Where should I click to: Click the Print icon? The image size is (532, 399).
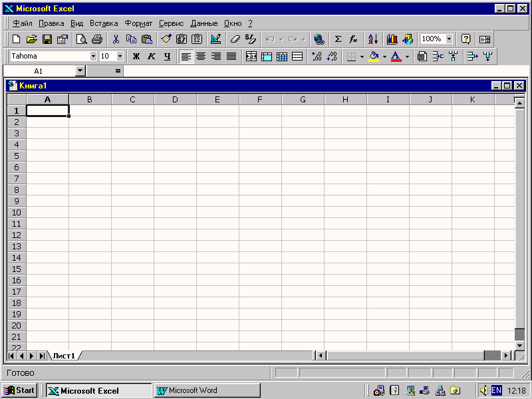pos(97,39)
